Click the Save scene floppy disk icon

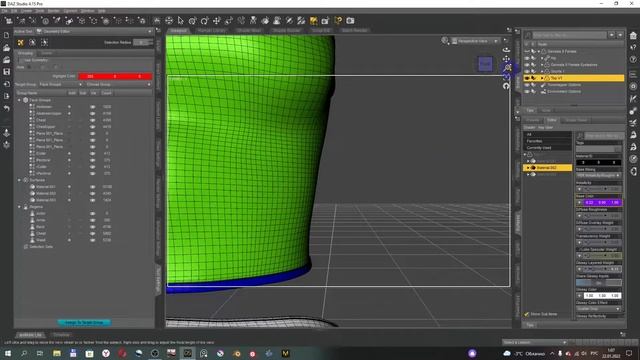point(7,72)
